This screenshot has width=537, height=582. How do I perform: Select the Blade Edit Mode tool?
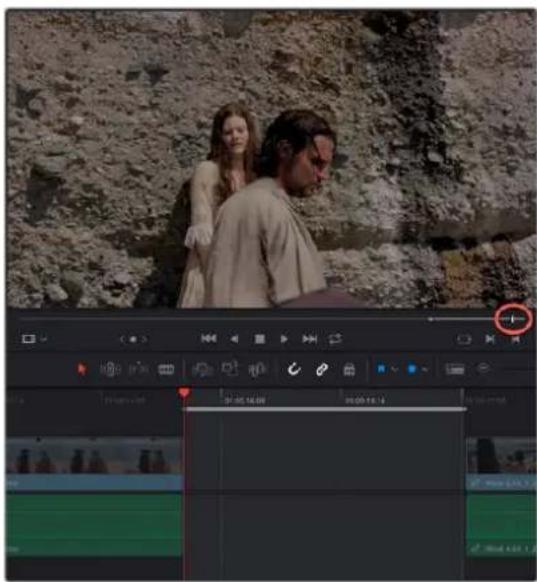point(166,369)
